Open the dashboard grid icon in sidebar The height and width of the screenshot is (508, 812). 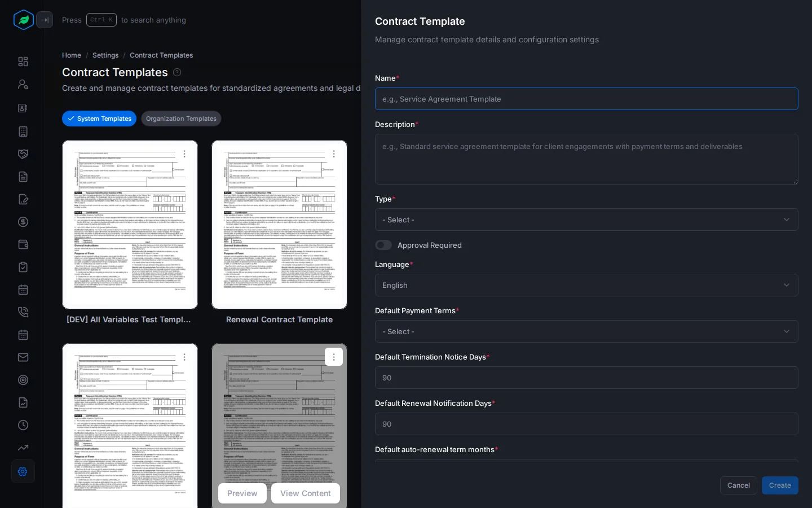(x=23, y=62)
